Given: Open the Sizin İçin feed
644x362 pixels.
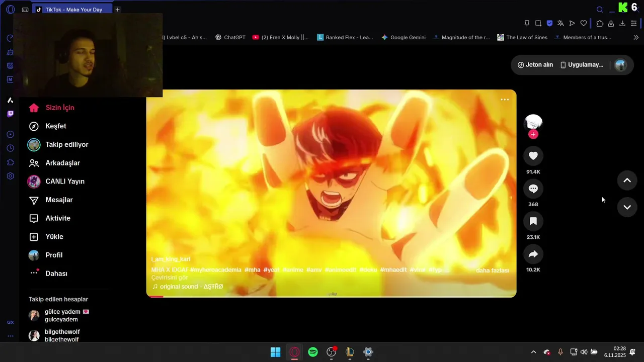Looking at the screenshot, I should coord(52,108).
